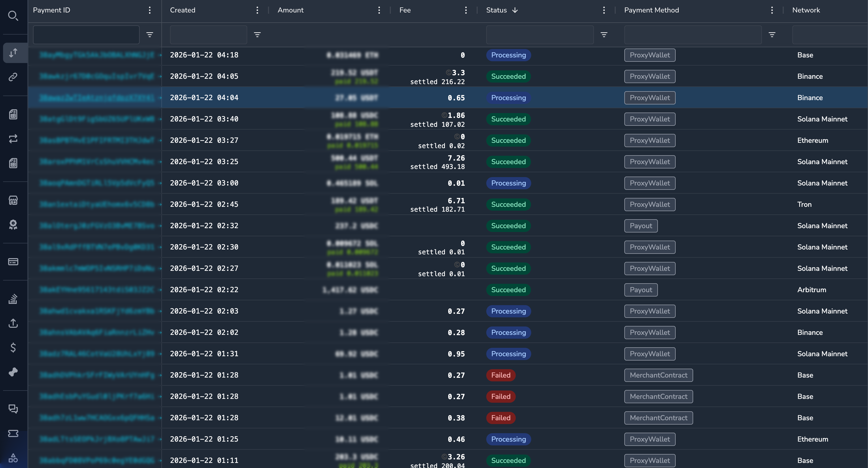This screenshot has height=468, width=868.
Task: Open filter options for Status column
Action: (x=604, y=34)
